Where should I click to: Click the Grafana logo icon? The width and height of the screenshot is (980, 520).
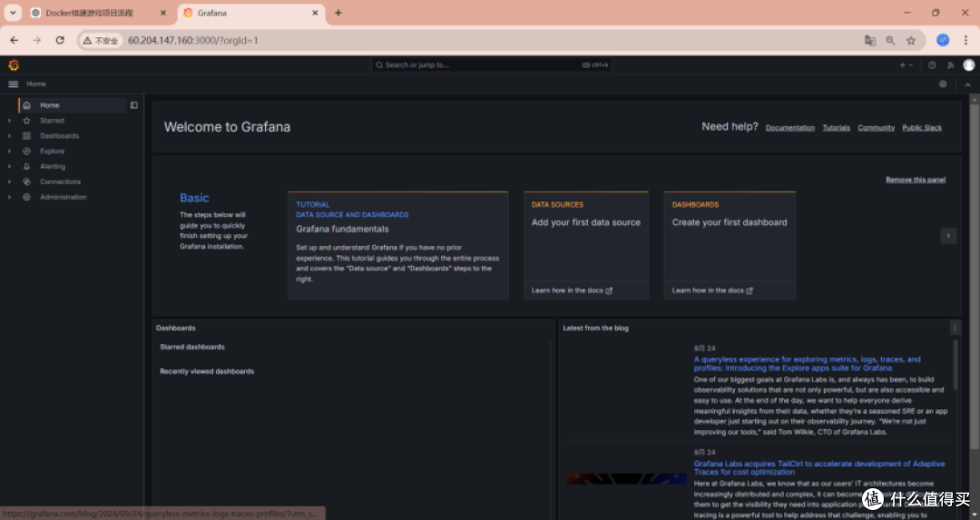(x=14, y=65)
